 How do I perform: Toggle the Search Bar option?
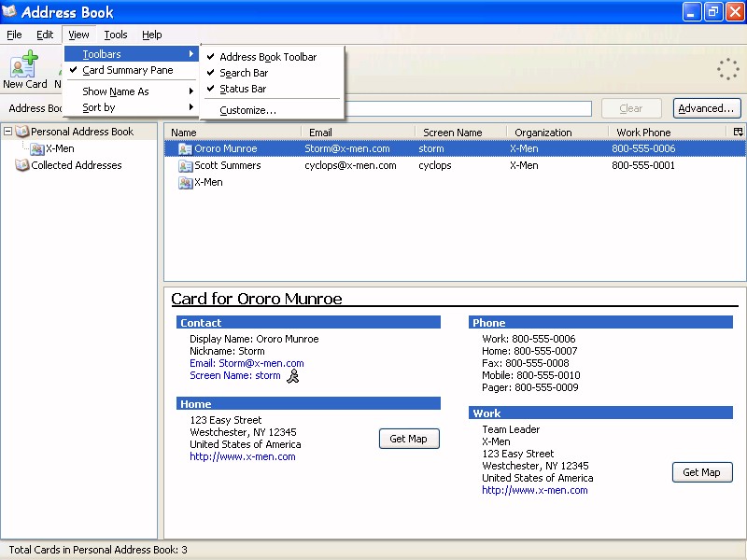(x=244, y=73)
